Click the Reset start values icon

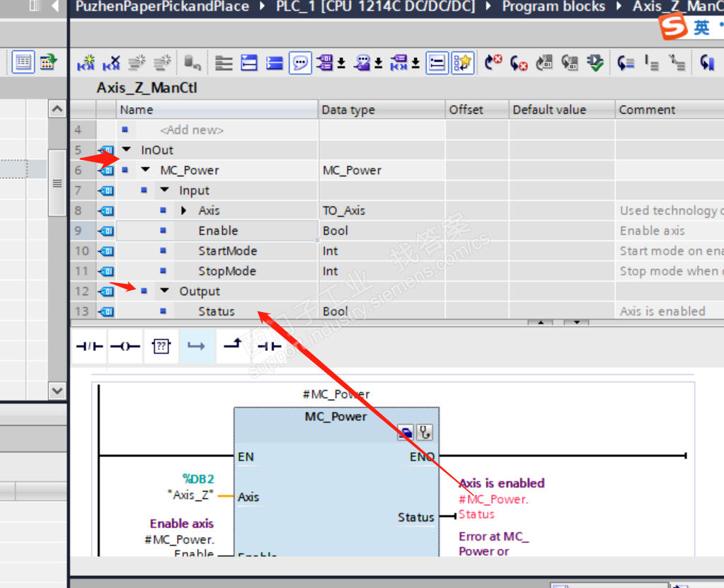tap(192, 62)
